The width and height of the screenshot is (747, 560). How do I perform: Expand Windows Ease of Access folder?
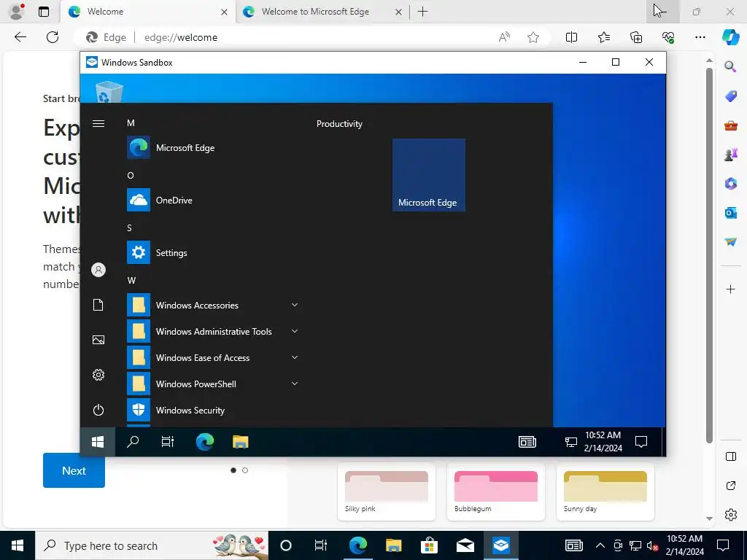[x=214, y=357]
